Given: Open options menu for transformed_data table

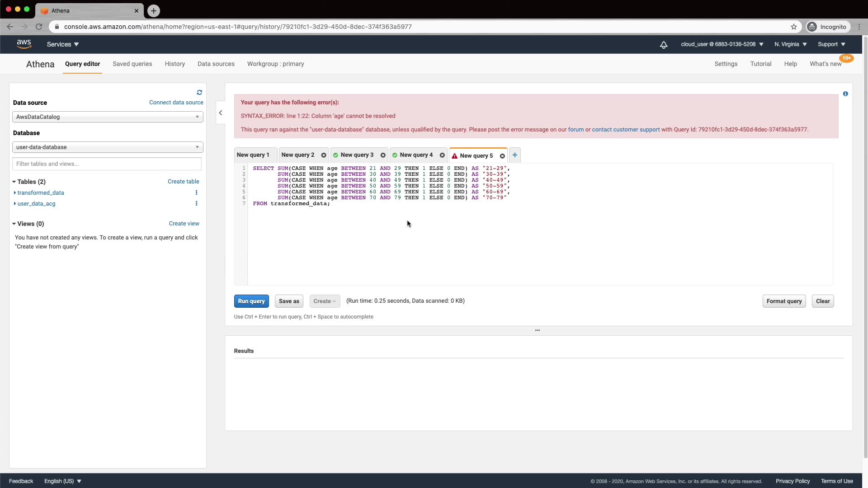Looking at the screenshot, I should [196, 192].
